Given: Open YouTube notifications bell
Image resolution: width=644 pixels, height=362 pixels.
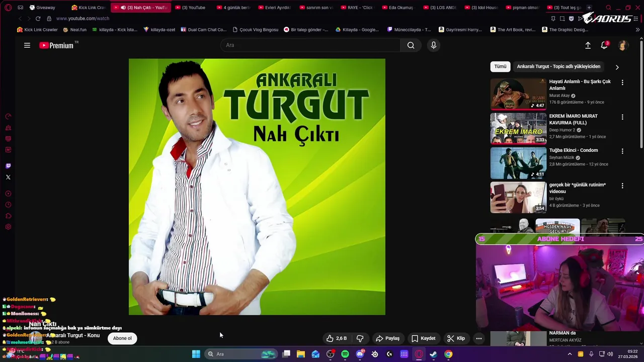Looking at the screenshot, I should point(604,45).
